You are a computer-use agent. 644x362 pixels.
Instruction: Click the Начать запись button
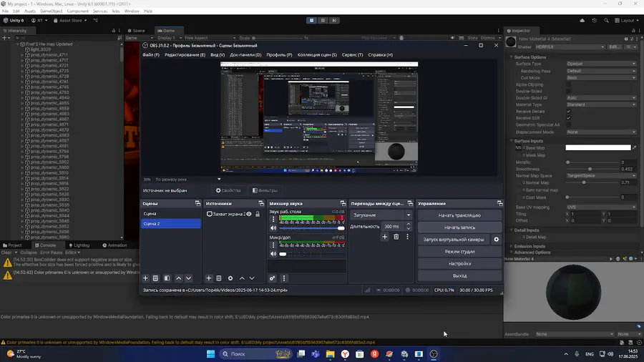click(459, 228)
